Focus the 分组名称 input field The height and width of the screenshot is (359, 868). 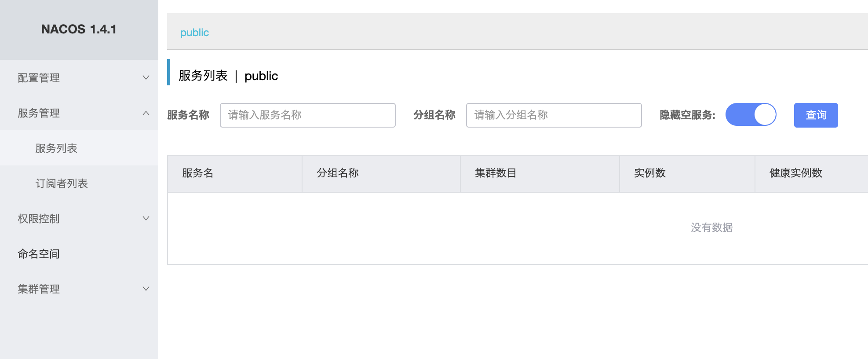tap(554, 115)
